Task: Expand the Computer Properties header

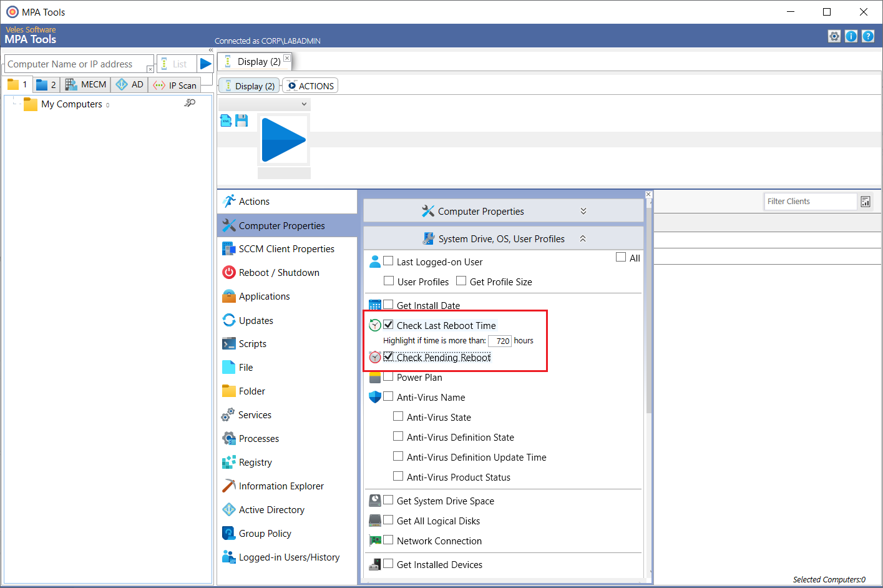Action: [x=503, y=211]
